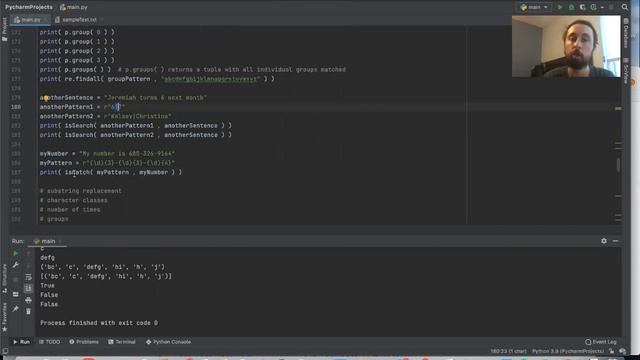Screen dimensions: 640x360
Task: Open the Python Console tool window
Action: [168, 342]
